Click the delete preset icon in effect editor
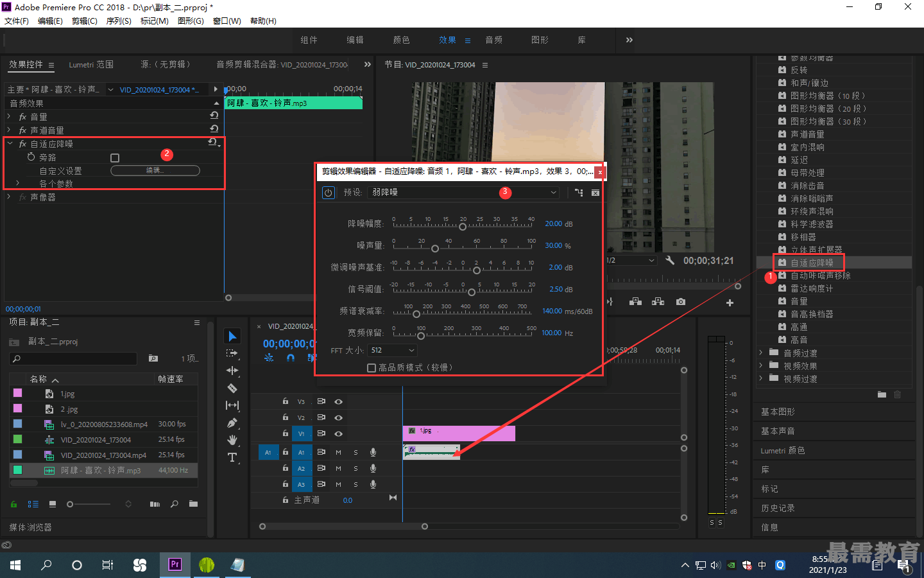924x578 pixels. click(595, 193)
